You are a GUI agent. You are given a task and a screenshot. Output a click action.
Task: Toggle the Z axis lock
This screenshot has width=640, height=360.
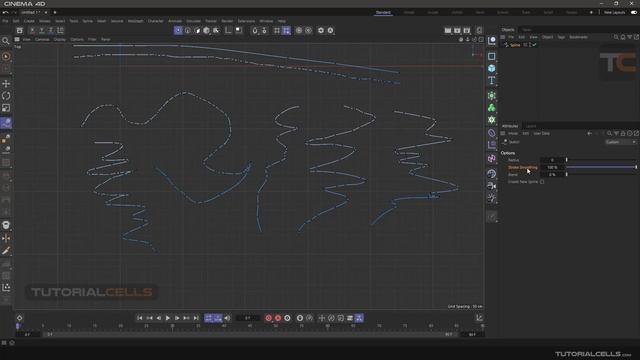coord(51,30)
